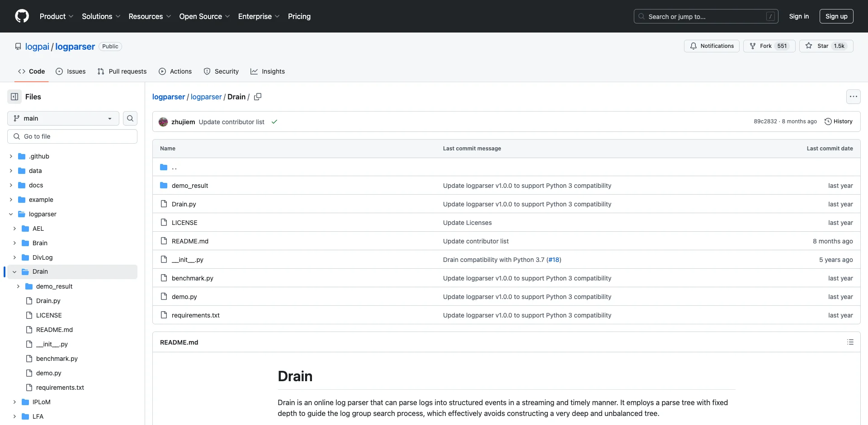Click the parent directory folder icon
Viewport: 868px width, 425px height.
[164, 167]
